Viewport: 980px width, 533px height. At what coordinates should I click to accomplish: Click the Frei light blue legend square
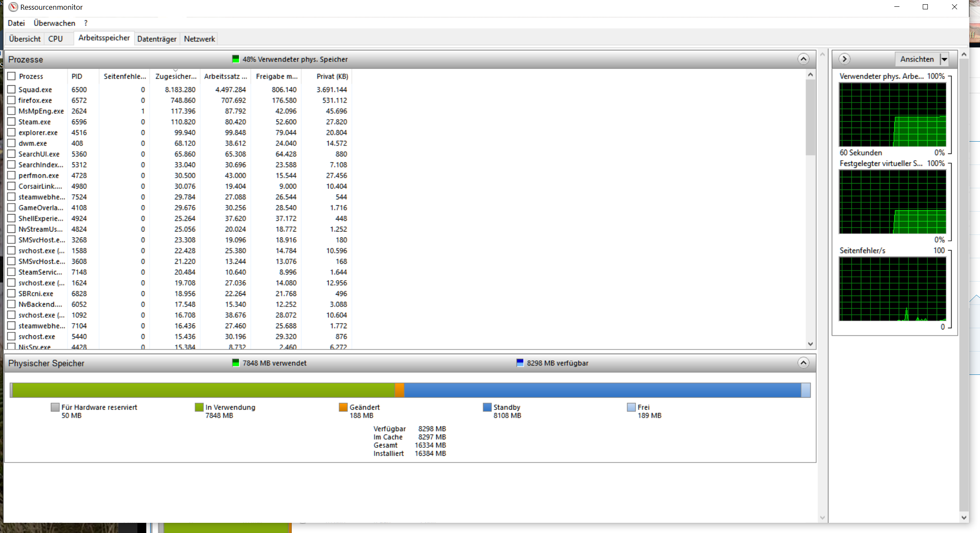click(631, 407)
